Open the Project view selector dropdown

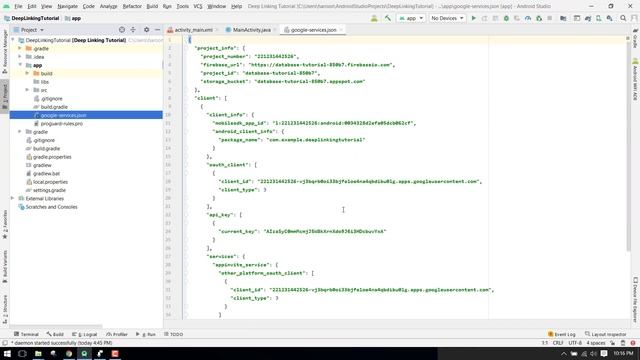pos(29,30)
